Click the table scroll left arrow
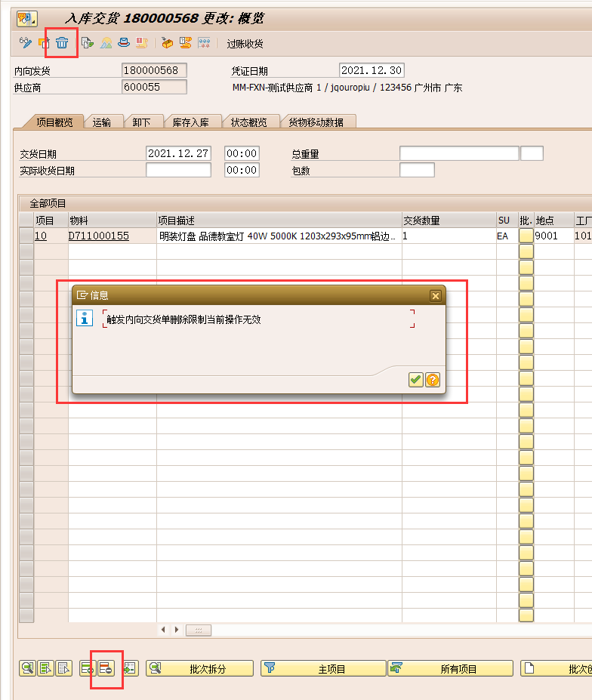The height and width of the screenshot is (700, 592). [x=163, y=630]
